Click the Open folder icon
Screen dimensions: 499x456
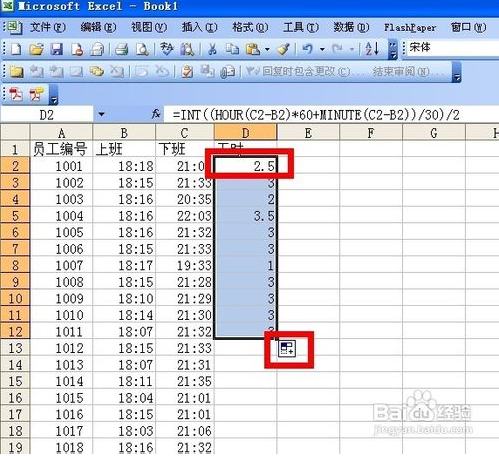click(x=36, y=49)
